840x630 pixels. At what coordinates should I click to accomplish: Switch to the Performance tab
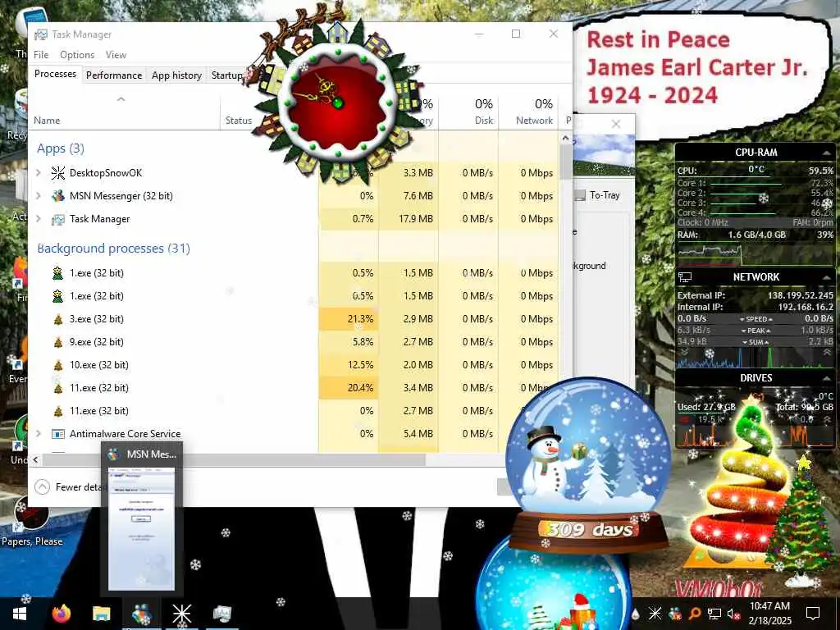tap(114, 75)
